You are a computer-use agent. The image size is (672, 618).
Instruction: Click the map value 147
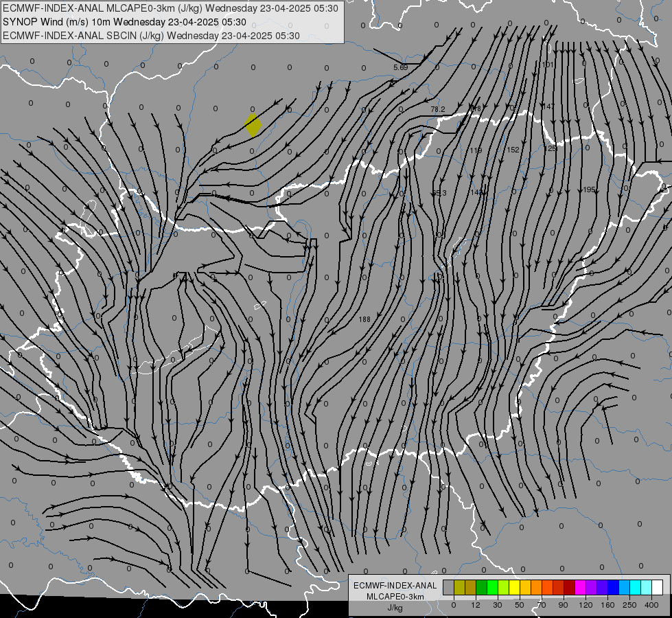click(x=548, y=106)
